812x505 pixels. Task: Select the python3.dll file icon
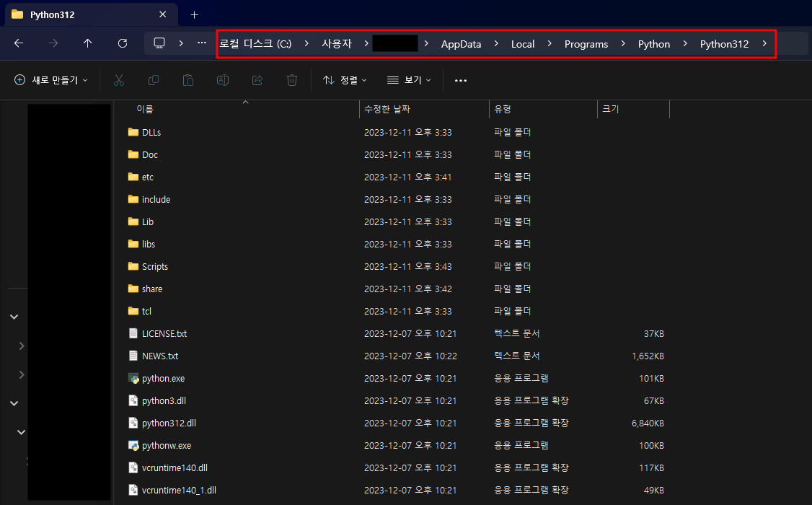pos(133,400)
